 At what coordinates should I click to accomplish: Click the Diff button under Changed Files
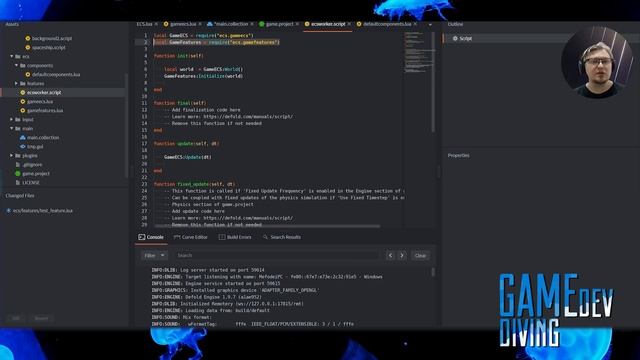pyautogui.click(x=16, y=318)
